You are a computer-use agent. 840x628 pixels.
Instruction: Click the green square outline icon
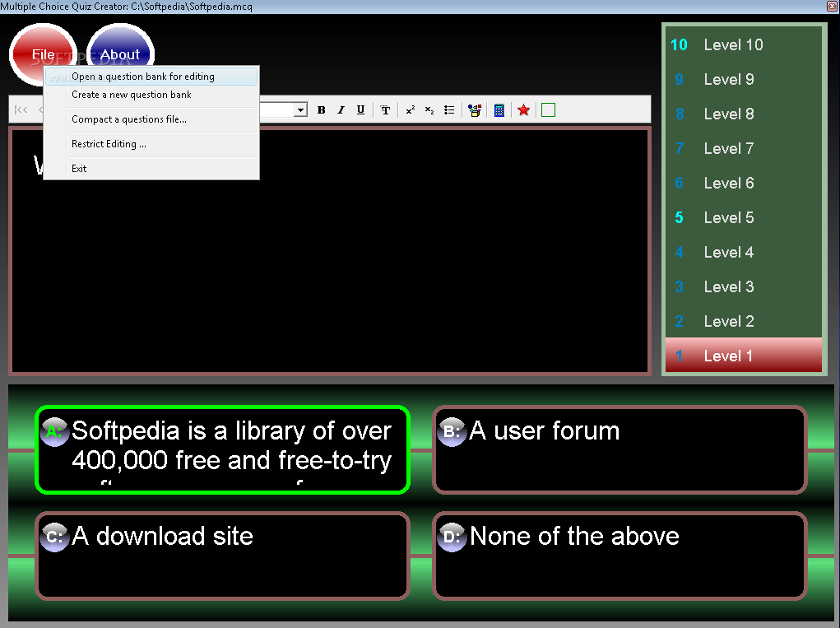click(x=548, y=109)
